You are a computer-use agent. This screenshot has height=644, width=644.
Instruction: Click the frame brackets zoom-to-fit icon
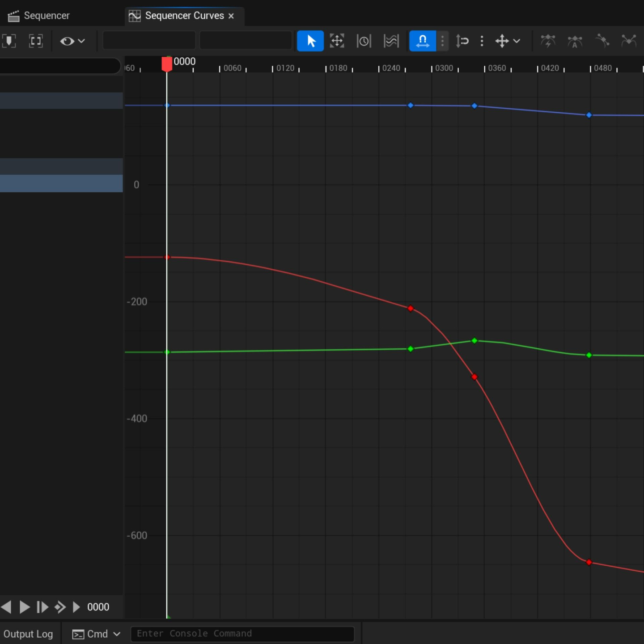click(36, 41)
